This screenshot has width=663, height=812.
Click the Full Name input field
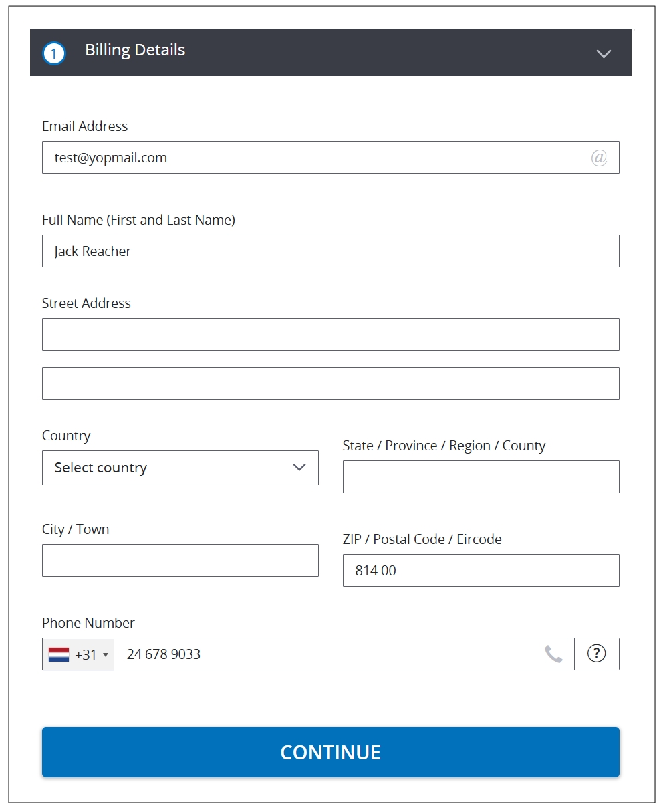point(330,251)
